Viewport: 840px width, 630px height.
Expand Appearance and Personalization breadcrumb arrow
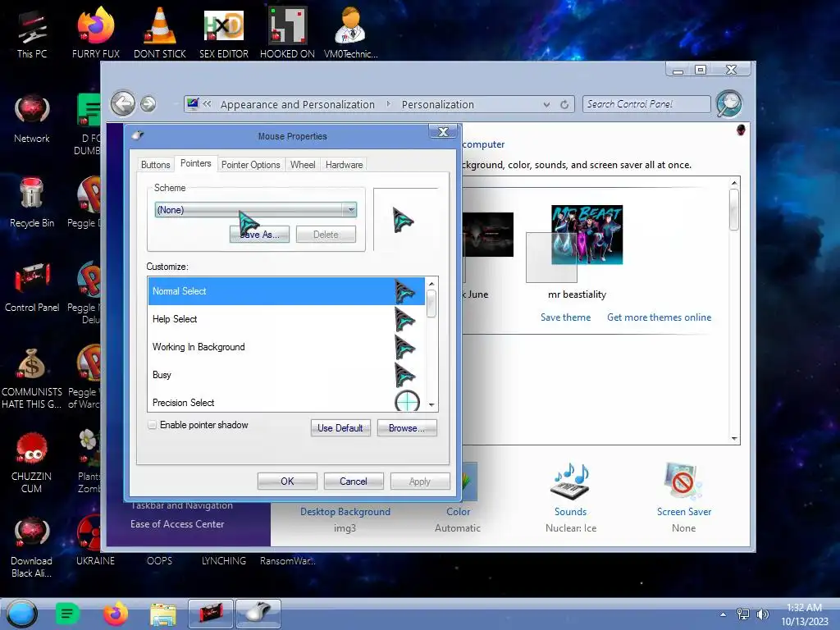coord(388,104)
